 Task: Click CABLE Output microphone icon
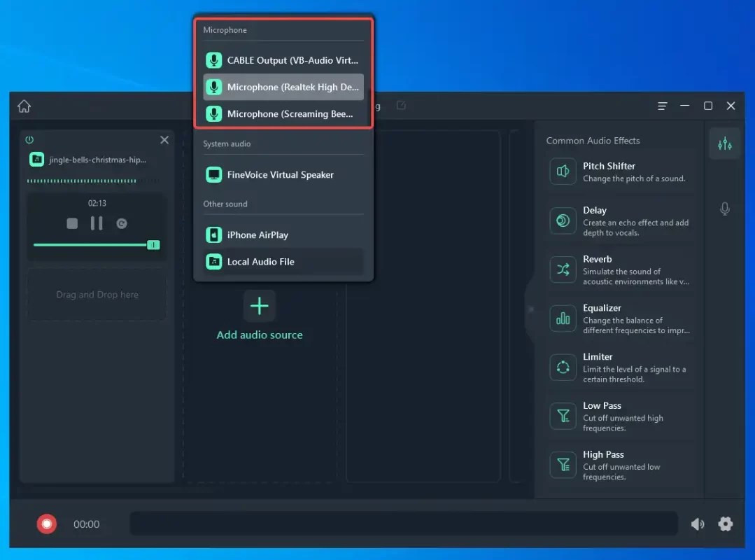214,60
